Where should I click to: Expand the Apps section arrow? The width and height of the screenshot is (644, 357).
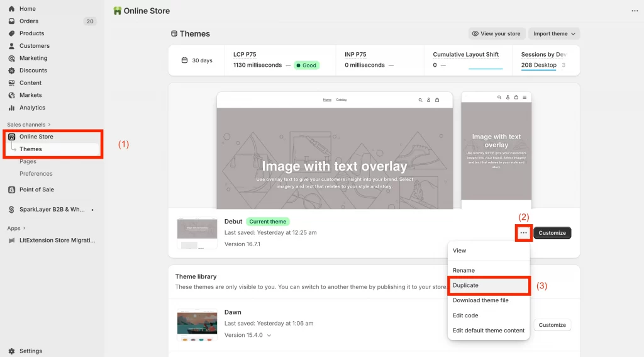pos(25,229)
